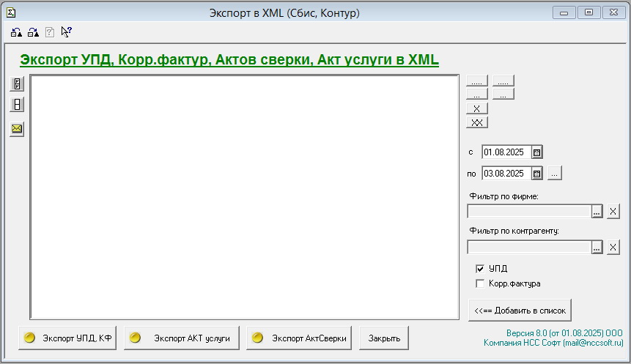
Task: Click the Экспорт АктСверки button
Action: coord(299,338)
